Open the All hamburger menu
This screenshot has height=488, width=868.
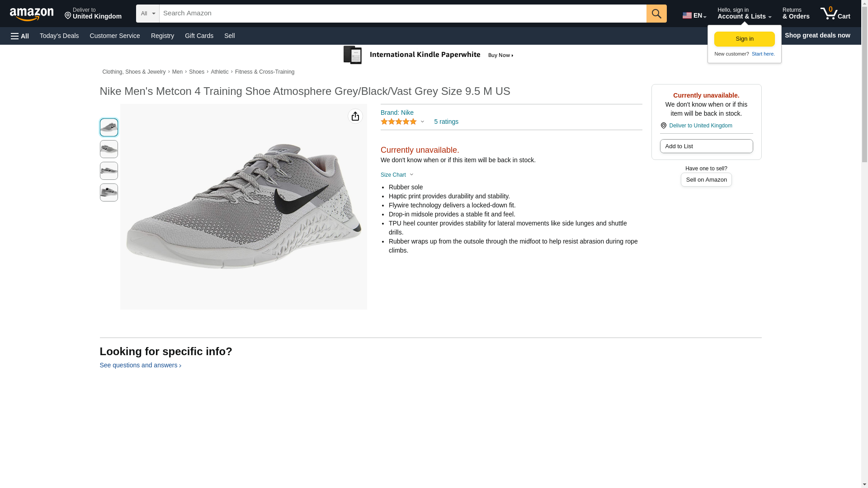tap(20, 36)
